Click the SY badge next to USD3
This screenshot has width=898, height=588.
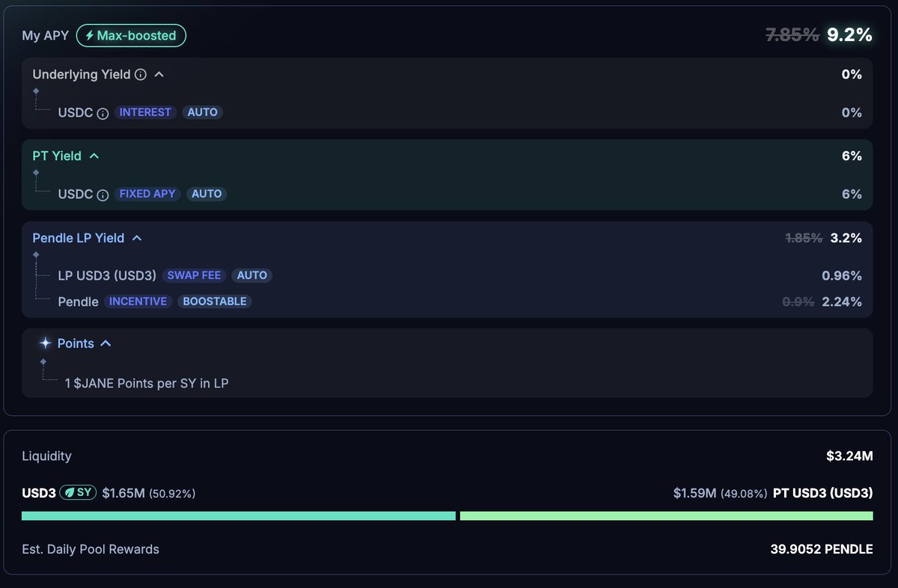click(79, 493)
